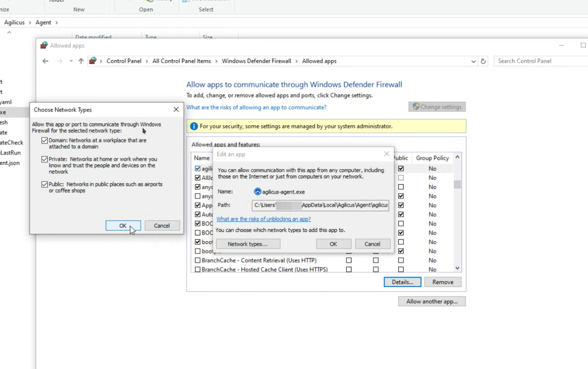Click the agilicus-agent.exe app icon
Image resolution: width=588 pixels, height=369 pixels.
point(258,192)
